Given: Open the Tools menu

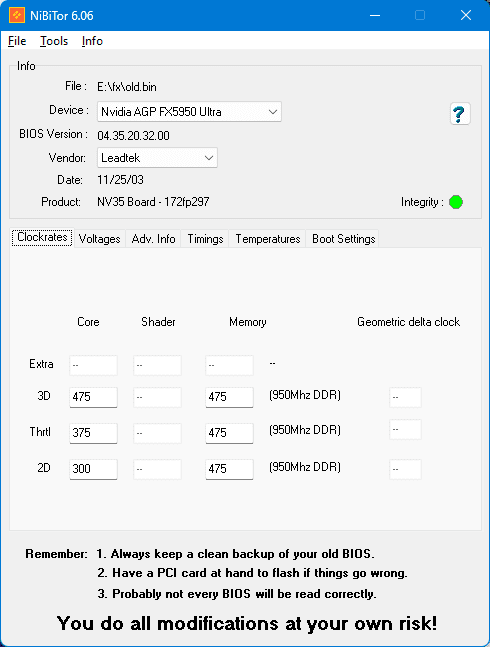Looking at the screenshot, I should coord(54,41).
